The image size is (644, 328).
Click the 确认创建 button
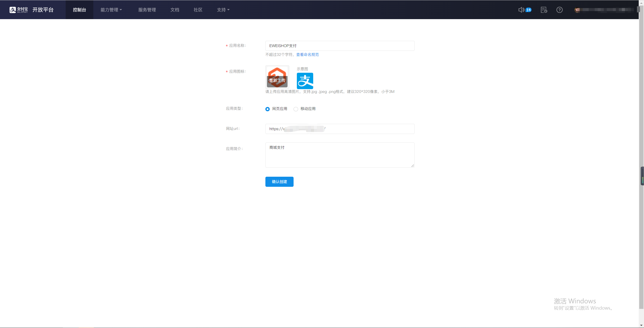point(279,182)
